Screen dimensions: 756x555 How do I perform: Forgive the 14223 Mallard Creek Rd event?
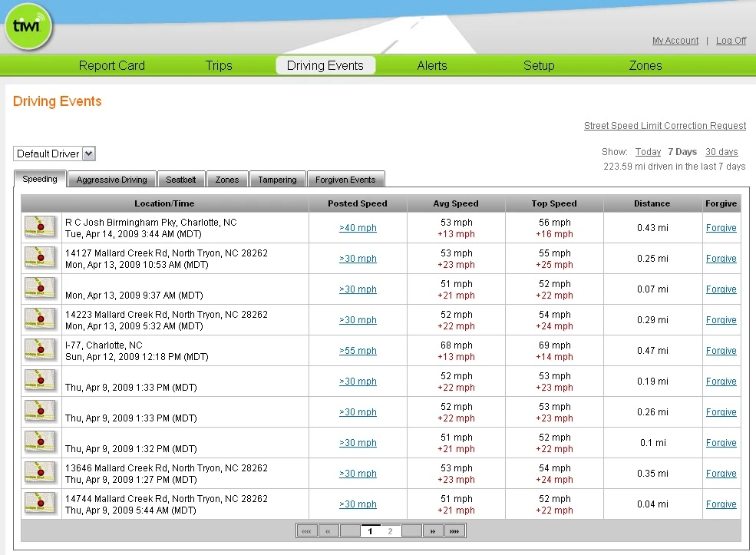(x=721, y=319)
